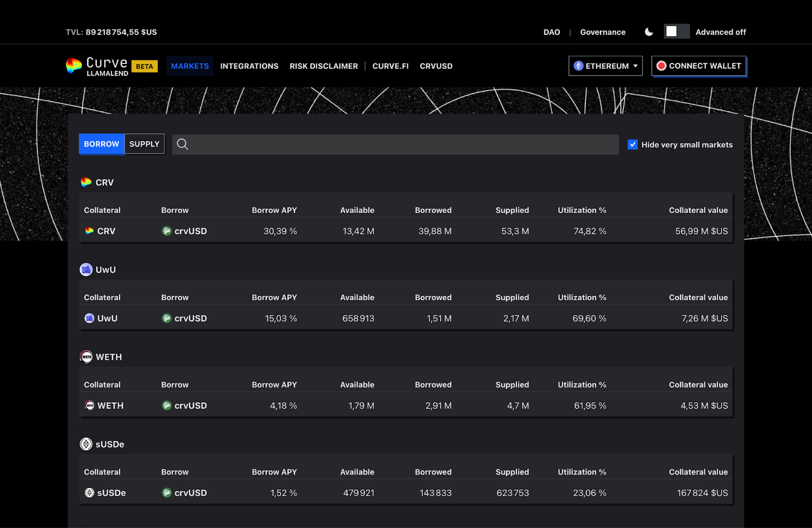Click UwU available value 658 913
Viewport: 812px width, 528px height.
coord(358,318)
